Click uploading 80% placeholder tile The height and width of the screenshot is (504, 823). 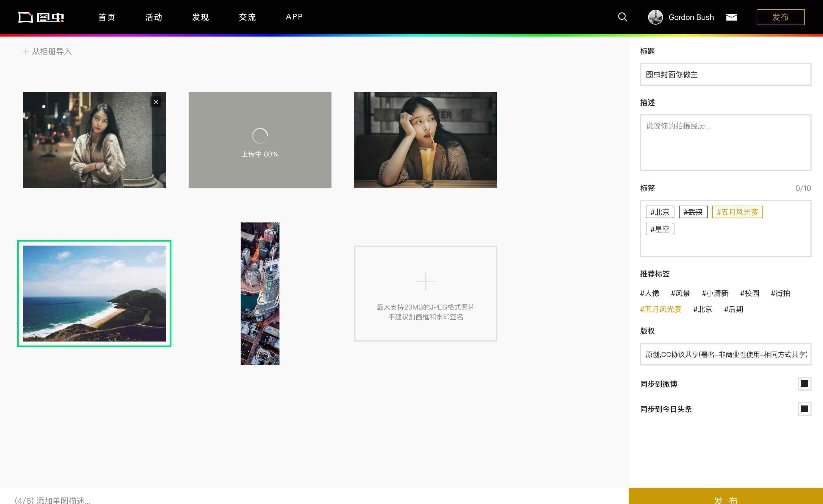(x=260, y=140)
